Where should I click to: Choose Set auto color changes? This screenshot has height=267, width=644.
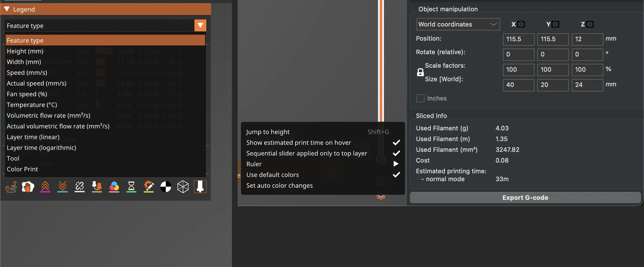point(323,186)
